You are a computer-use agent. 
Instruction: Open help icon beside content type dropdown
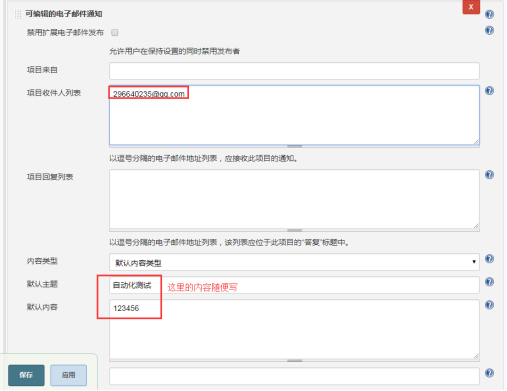tap(489, 258)
